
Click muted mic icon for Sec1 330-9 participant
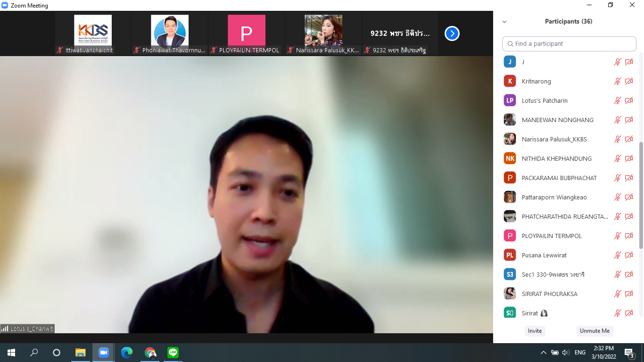(x=618, y=274)
